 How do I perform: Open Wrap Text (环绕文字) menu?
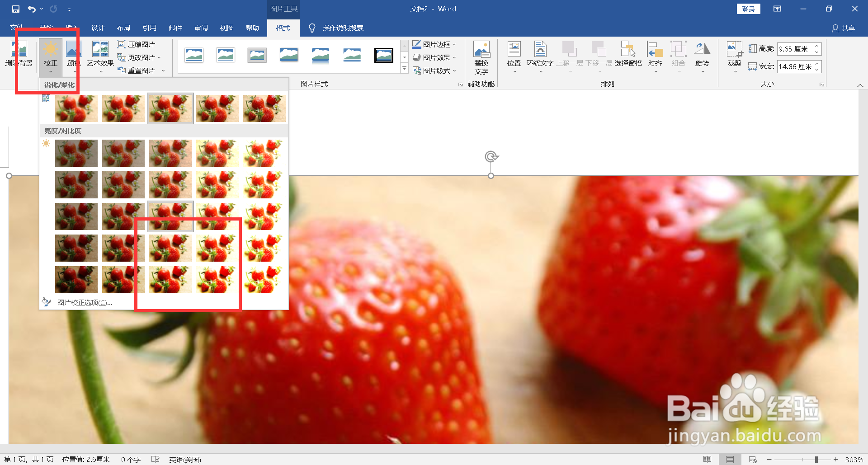pyautogui.click(x=540, y=57)
